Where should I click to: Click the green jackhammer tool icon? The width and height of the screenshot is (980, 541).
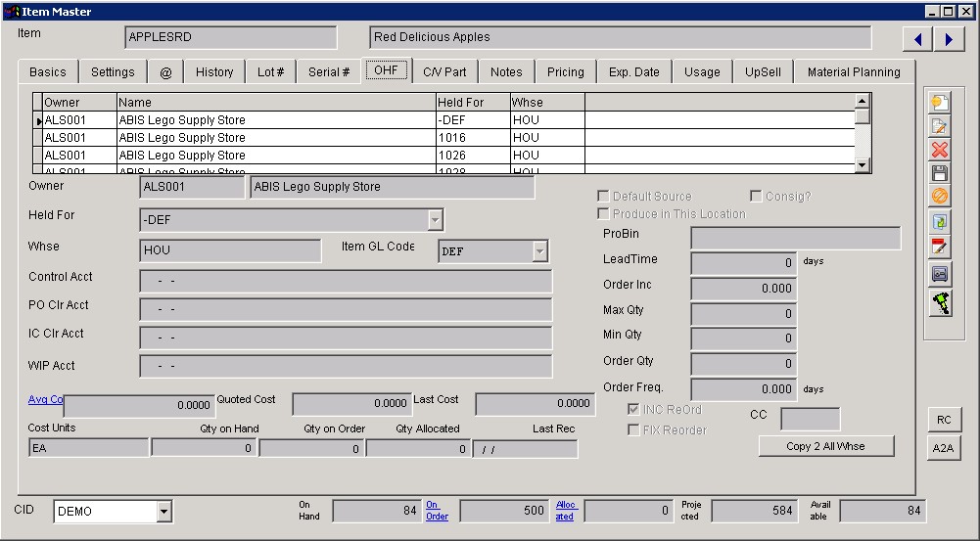[940, 303]
